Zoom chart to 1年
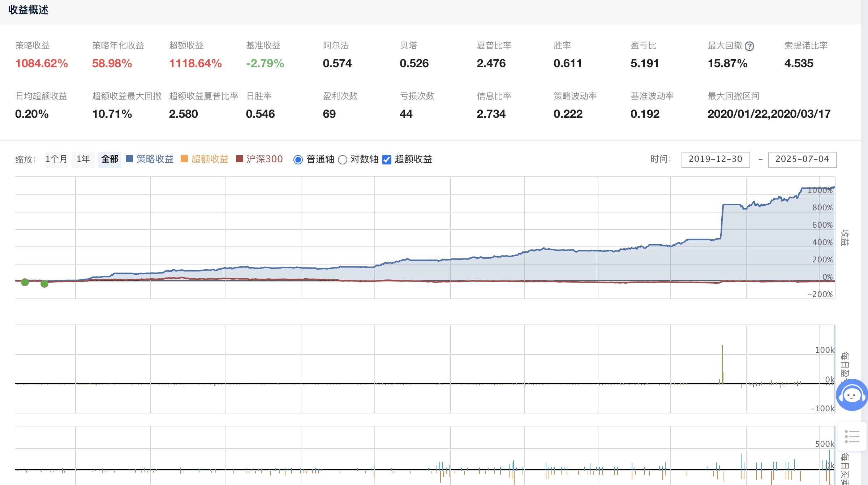This screenshot has height=485, width=868. click(x=83, y=159)
